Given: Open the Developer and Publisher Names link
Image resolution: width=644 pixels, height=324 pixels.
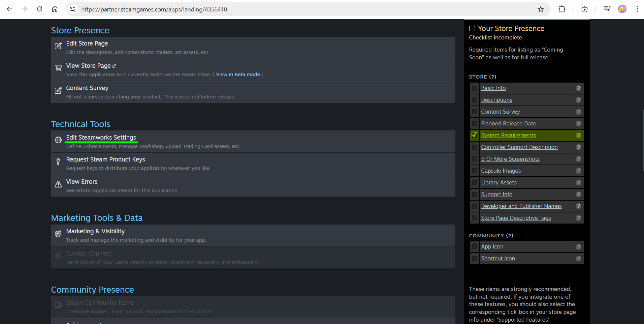Looking at the screenshot, I should pos(521,206).
